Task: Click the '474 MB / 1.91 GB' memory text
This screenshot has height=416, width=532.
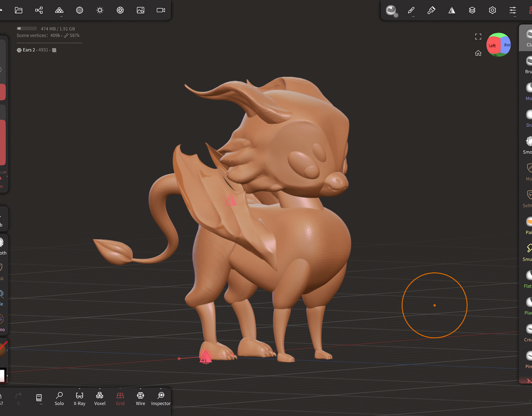Action: tap(58, 29)
